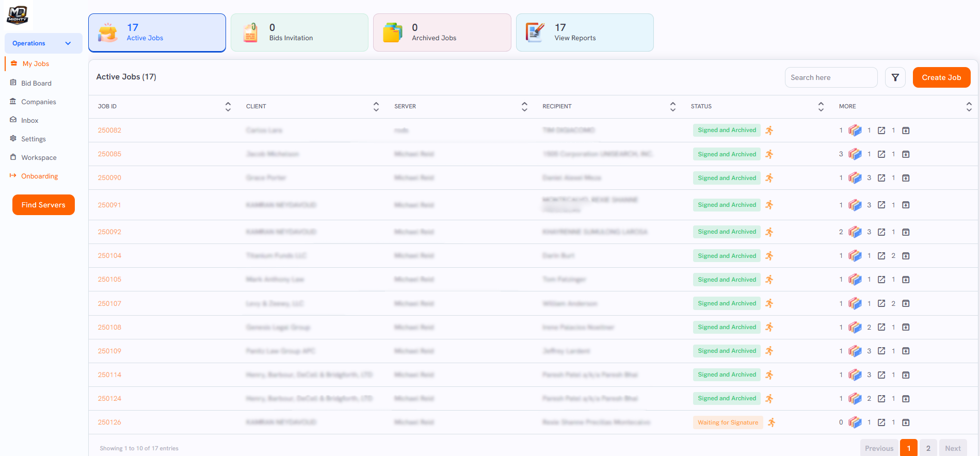Click the external link icon for job 250092
The height and width of the screenshot is (456, 980).
click(x=881, y=232)
